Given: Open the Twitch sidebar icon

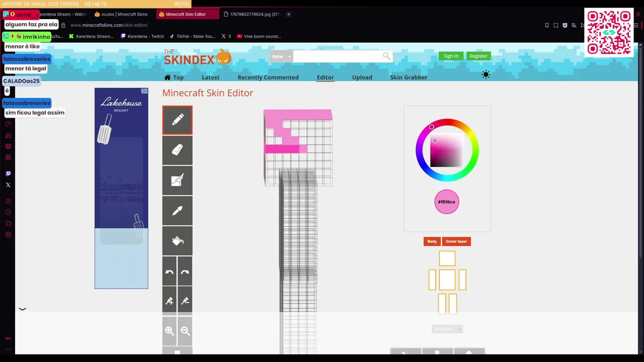Looking at the screenshot, I should [8, 173].
